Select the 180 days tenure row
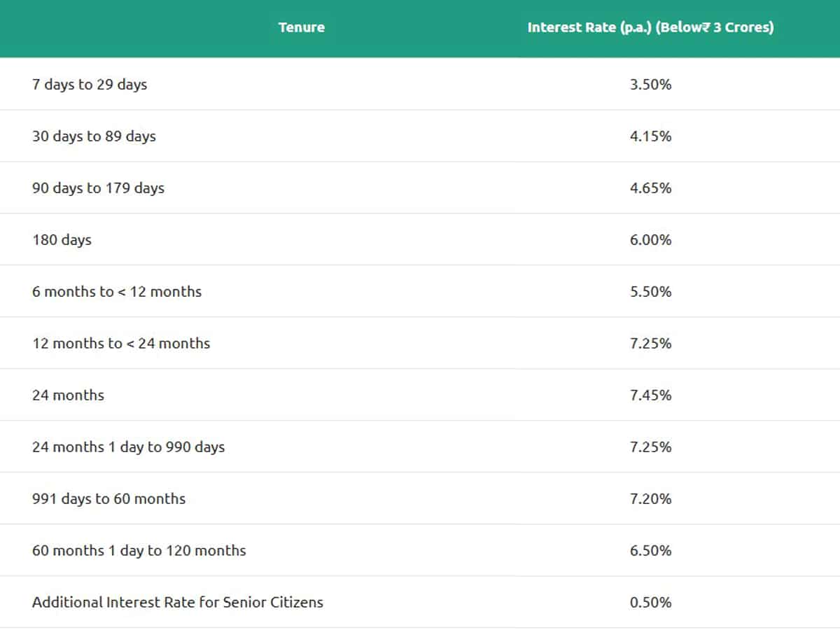840x630 pixels. [420, 239]
